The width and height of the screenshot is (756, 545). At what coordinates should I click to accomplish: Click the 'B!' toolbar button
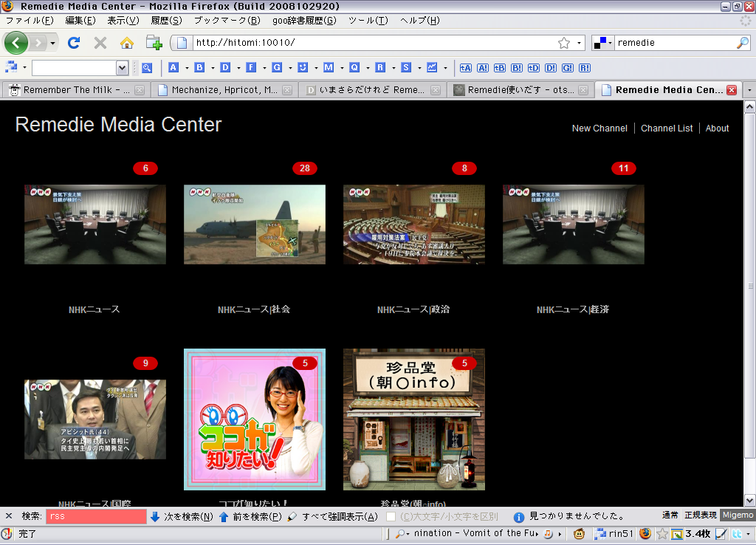[x=516, y=68]
